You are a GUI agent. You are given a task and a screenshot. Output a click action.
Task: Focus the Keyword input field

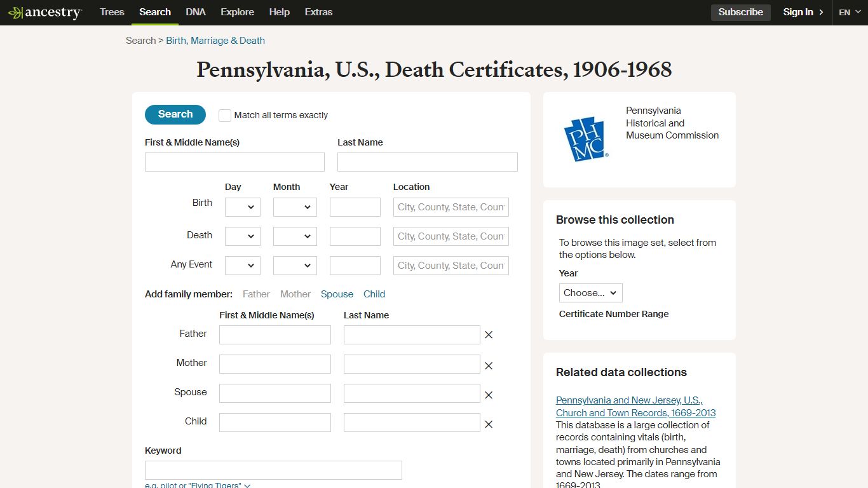click(x=273, y=470)
